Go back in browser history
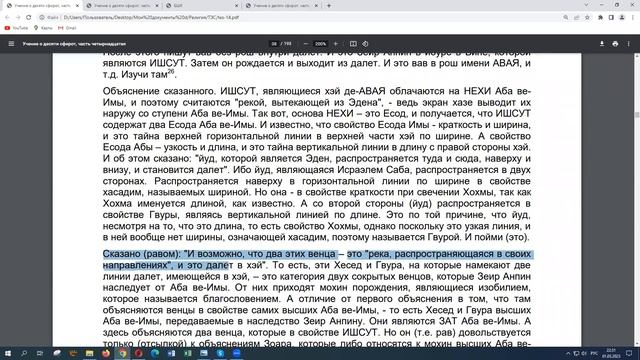This screenshot has height=360, width=640. coord(7,18)
